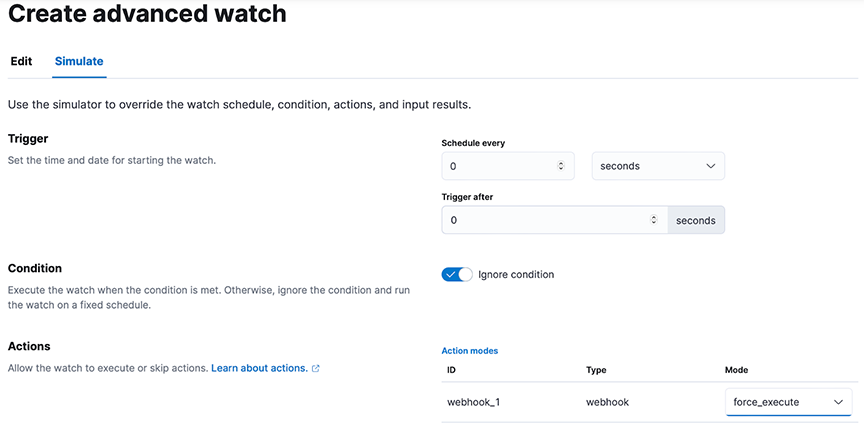Image resolution: width=864 pixels, height=444 pixels.
Task: Decrease the Schedule every value with down arrow
Action: (560, 168)
